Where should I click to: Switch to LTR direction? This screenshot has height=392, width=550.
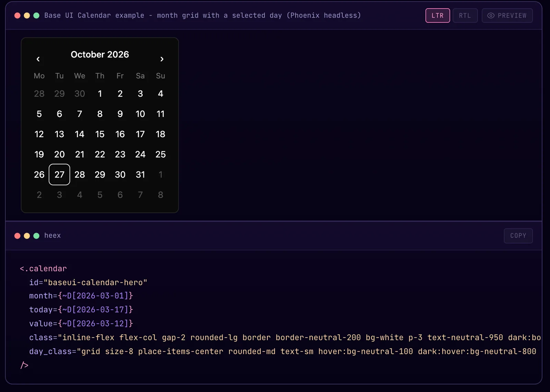point(438,15)
